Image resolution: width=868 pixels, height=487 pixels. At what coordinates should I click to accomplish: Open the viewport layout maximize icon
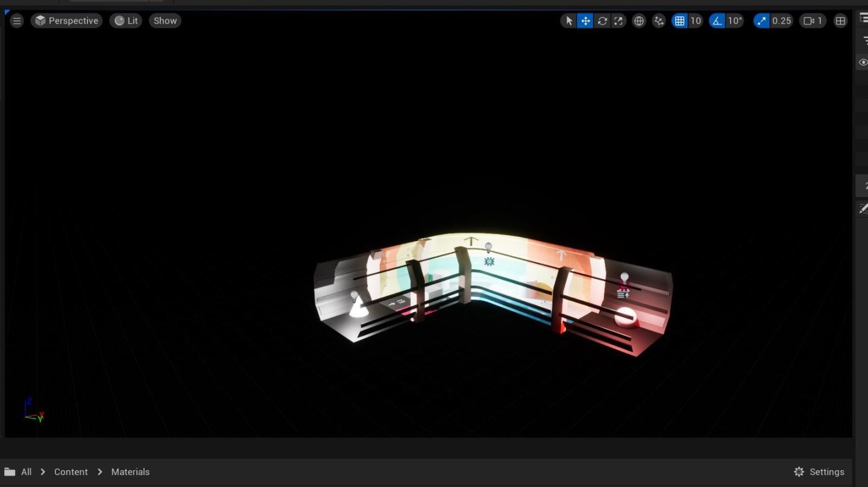tap(840, 21)
